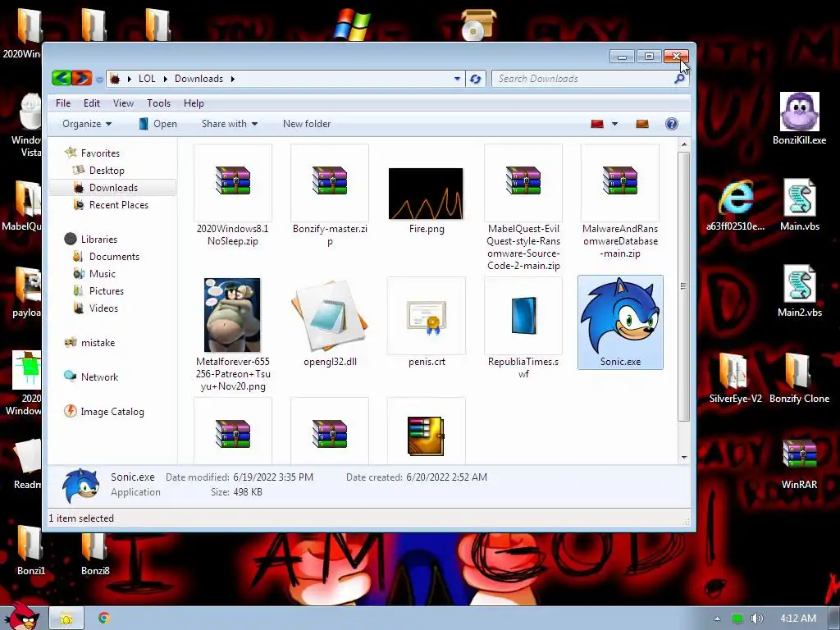Open Pictures library

(106, 291)
